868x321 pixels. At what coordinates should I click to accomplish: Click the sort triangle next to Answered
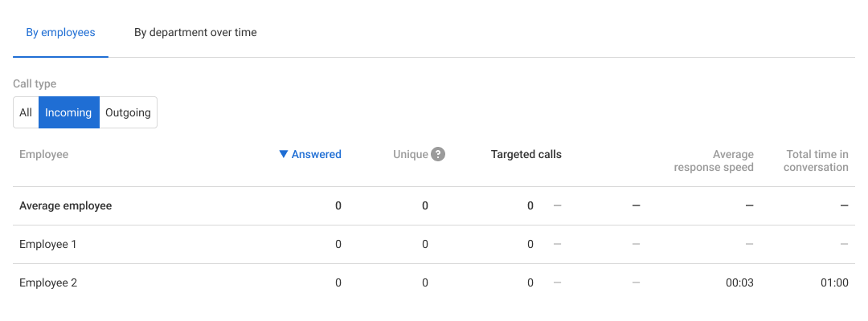(283, 154)
